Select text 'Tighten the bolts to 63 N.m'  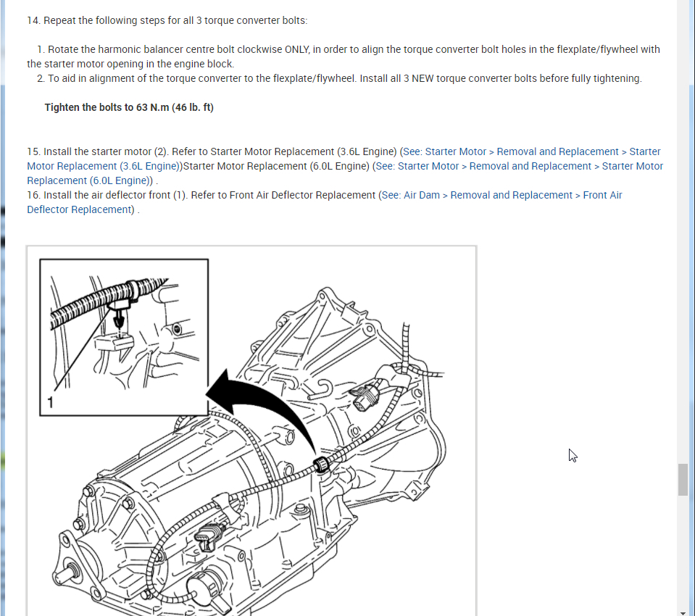[x=107, y=108]
